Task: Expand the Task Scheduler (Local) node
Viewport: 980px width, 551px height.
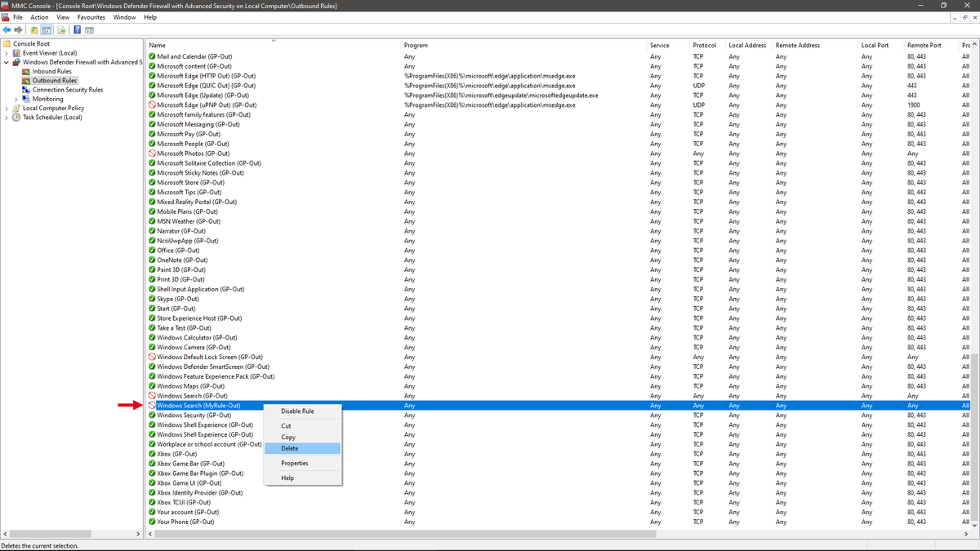Action: [x=7, y=118]
